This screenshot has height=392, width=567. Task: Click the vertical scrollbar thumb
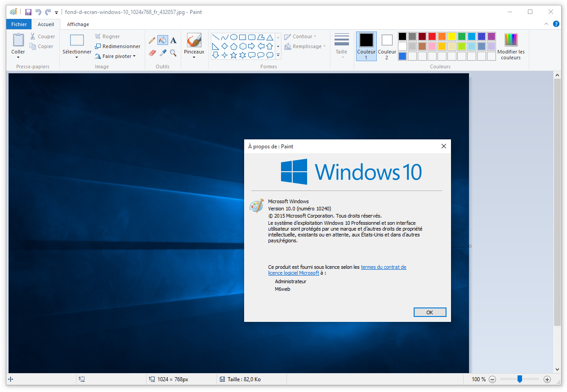[x=558, y=202]
